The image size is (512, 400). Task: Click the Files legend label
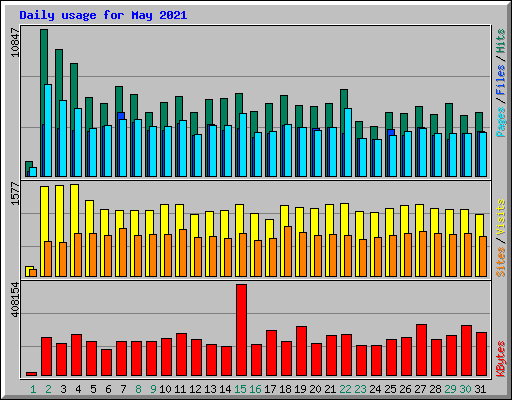(501, 80)
